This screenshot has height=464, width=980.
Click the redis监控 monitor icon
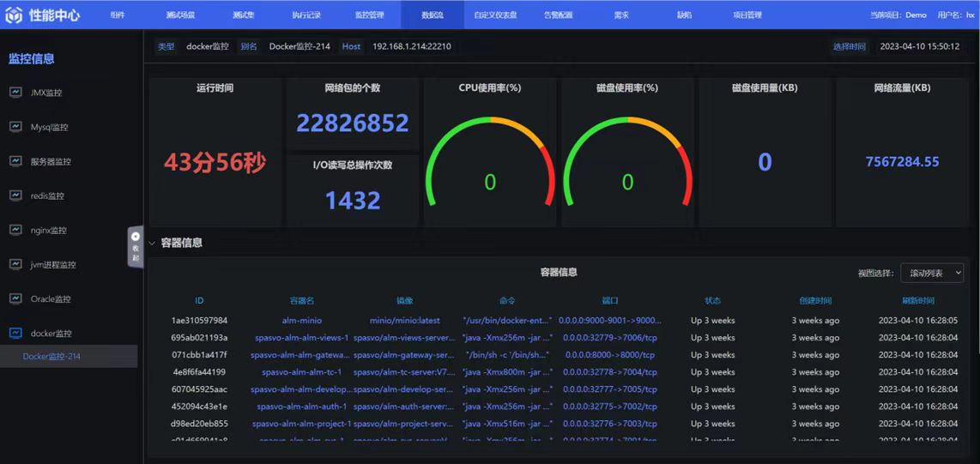(15, 196)
